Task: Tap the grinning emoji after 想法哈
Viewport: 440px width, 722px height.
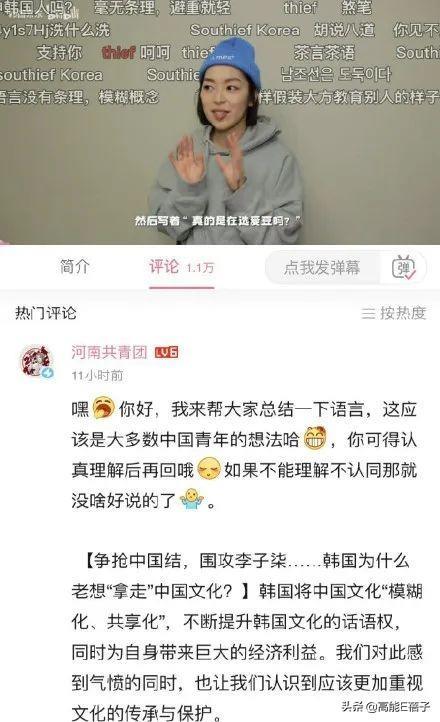Action: (315, 438)
